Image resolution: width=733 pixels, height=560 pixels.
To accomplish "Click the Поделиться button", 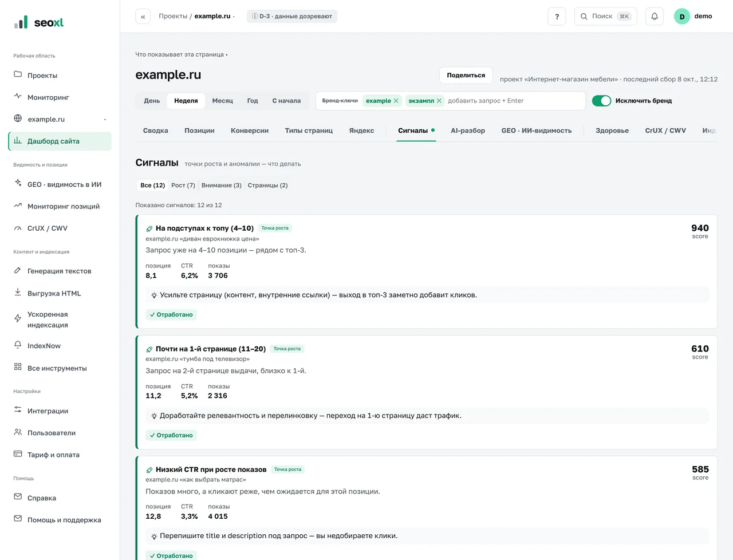I will tap(466, 75).
